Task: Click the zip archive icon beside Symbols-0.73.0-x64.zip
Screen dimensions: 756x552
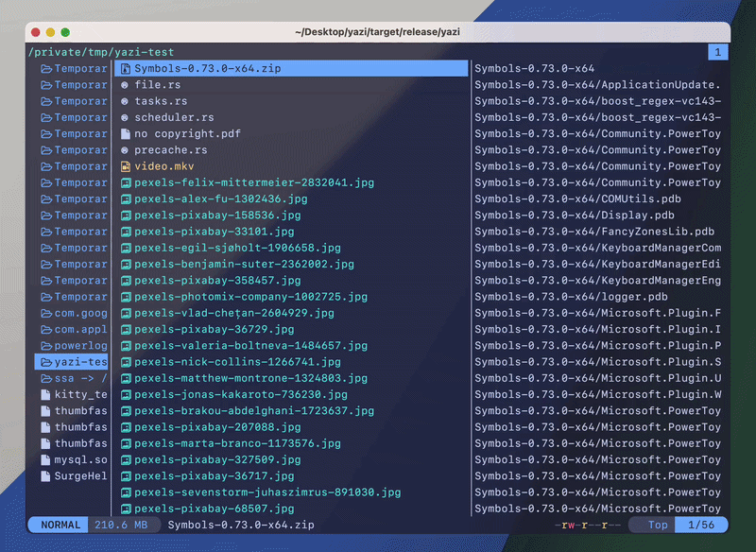Action: tap(126, 68)
